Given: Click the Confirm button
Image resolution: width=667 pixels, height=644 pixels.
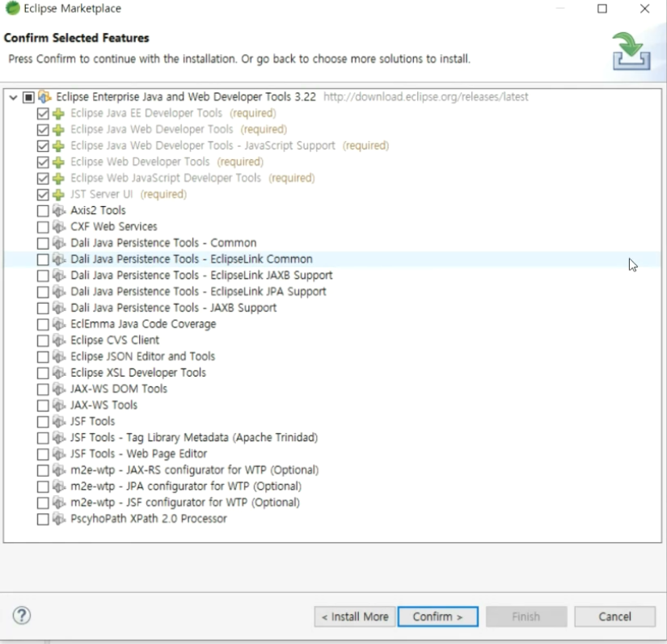Looking at the screenshot, I should (437, 617).
